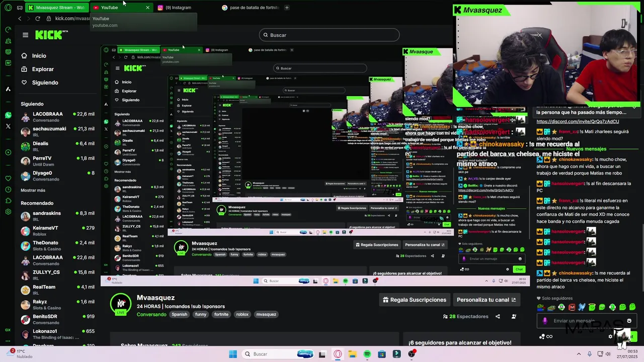This screenshot has height=362, width=644.
Task: Open the emoji picker in chat input
Action: (x=629, y=321)
